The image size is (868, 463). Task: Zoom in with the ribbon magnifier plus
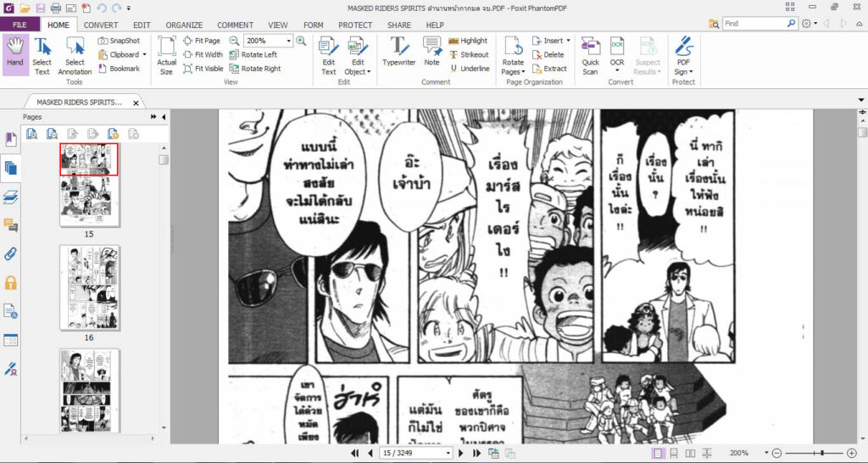coord(301,41)
